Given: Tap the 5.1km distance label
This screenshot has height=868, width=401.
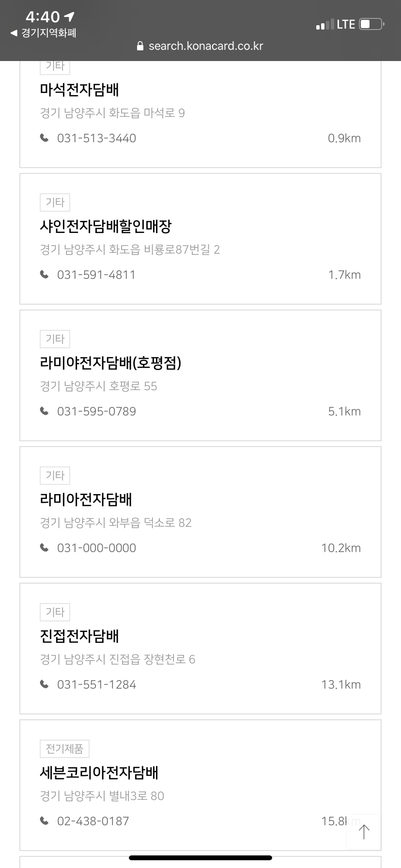Looking at the screenshot, I should 344,412.
